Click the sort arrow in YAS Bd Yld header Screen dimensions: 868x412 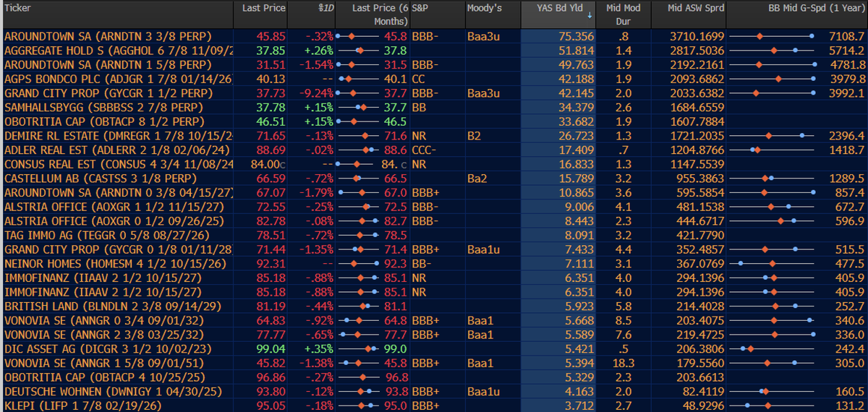tap(588, 15)
